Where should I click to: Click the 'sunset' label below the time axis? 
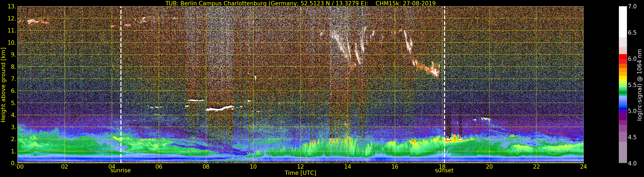[444, 171]
